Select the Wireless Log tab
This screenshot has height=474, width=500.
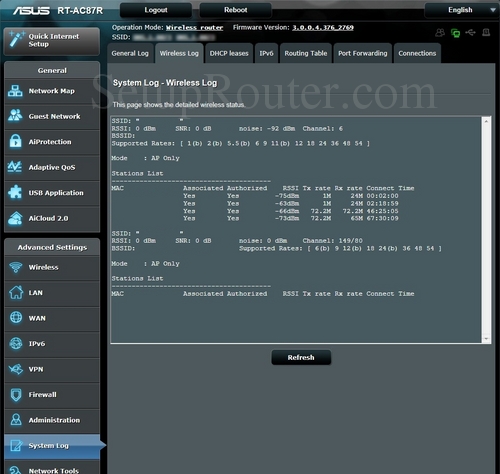coord(179,53)
